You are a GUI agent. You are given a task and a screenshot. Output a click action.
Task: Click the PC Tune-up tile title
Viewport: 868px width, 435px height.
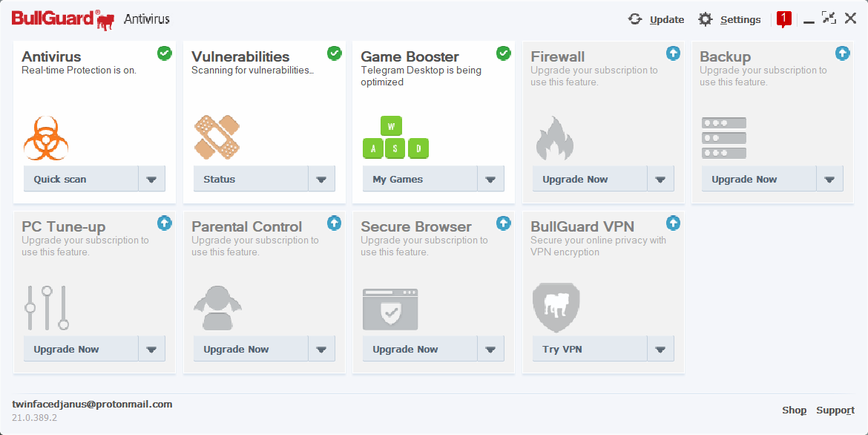(x=64, y=226)
